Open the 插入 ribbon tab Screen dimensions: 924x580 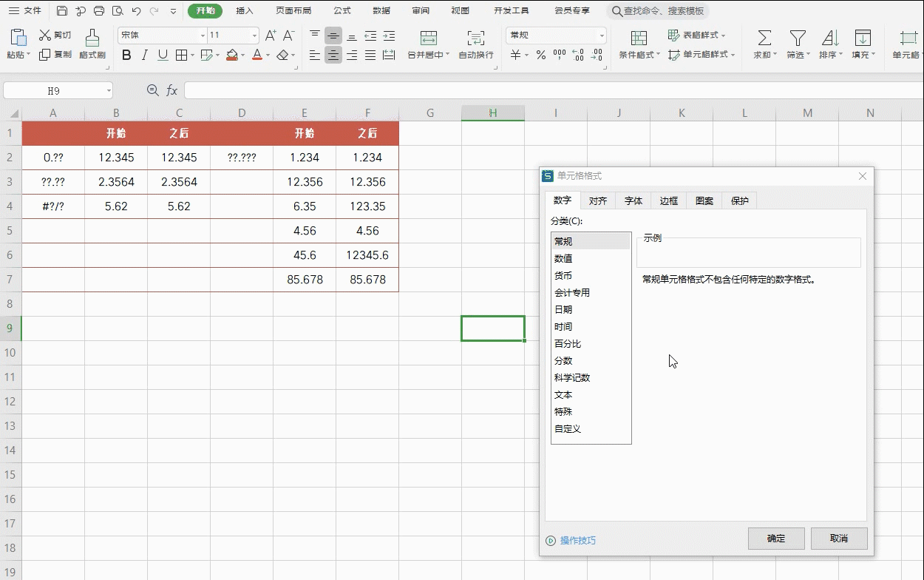pyautogui.click(x=245, y=10)
